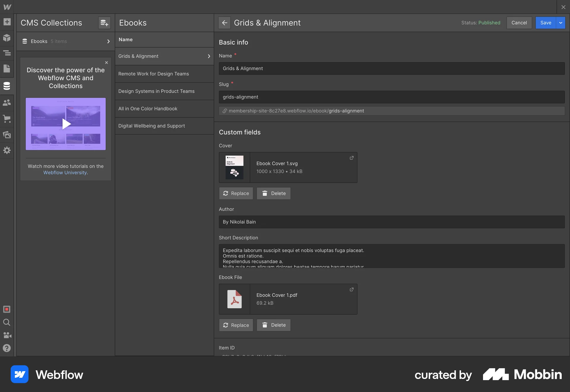Open the video tutorials panel

(x=7, y=335)
